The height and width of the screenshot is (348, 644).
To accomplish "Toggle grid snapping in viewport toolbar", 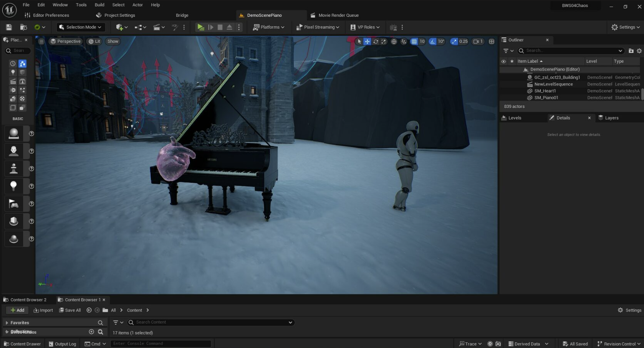I will 414,41.
